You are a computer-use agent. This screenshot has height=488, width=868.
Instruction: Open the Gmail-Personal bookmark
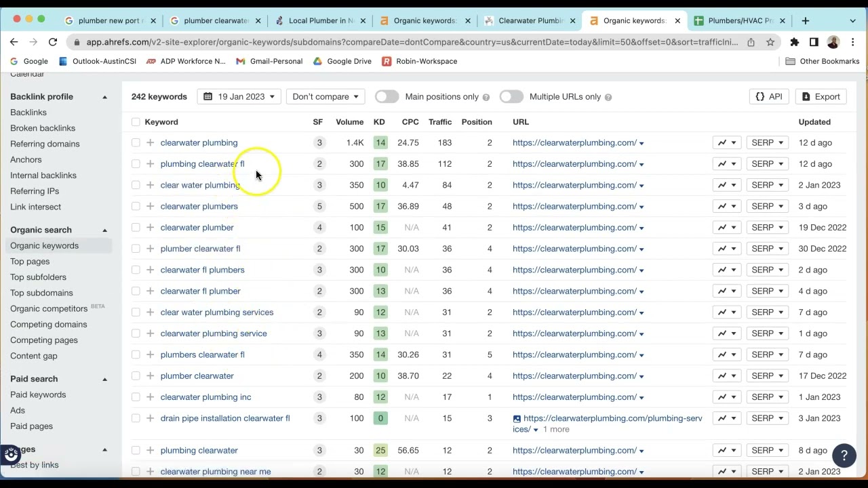(269, 61)
